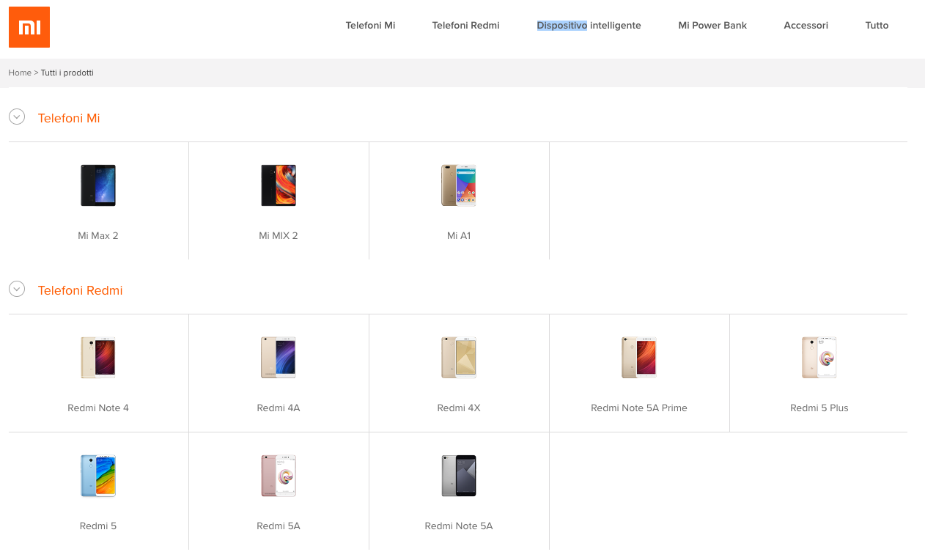Open the grey Redmi Note 5A image
Image resolution: width=925 pixels, height=560 pixels.
coord(459,476)
